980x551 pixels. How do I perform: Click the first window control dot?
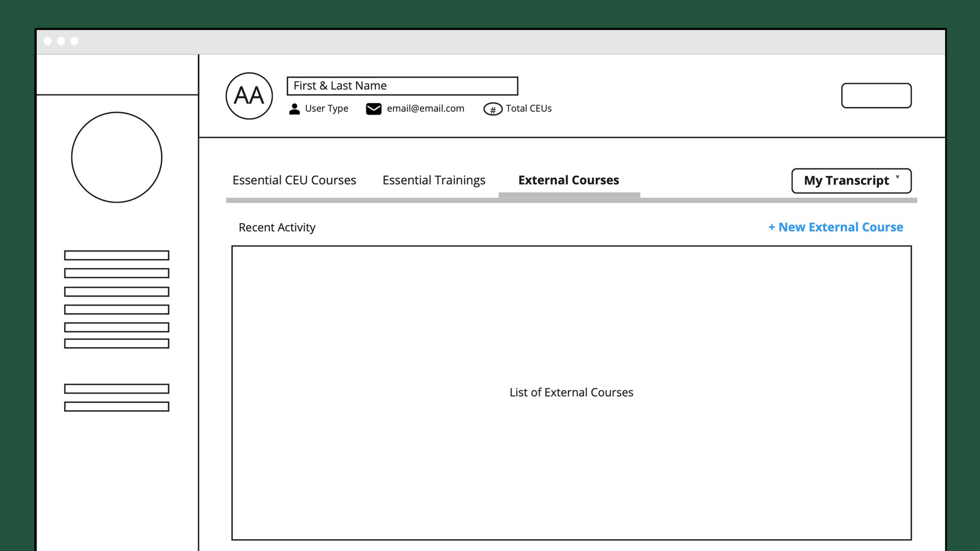point(48,41)
